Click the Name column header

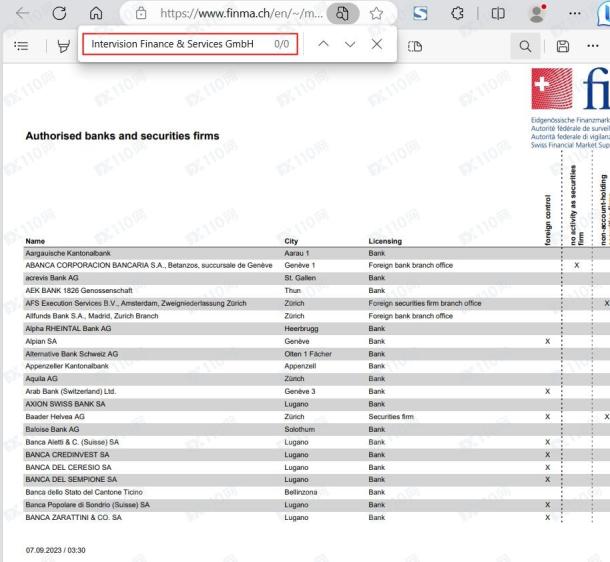point(35,241)
